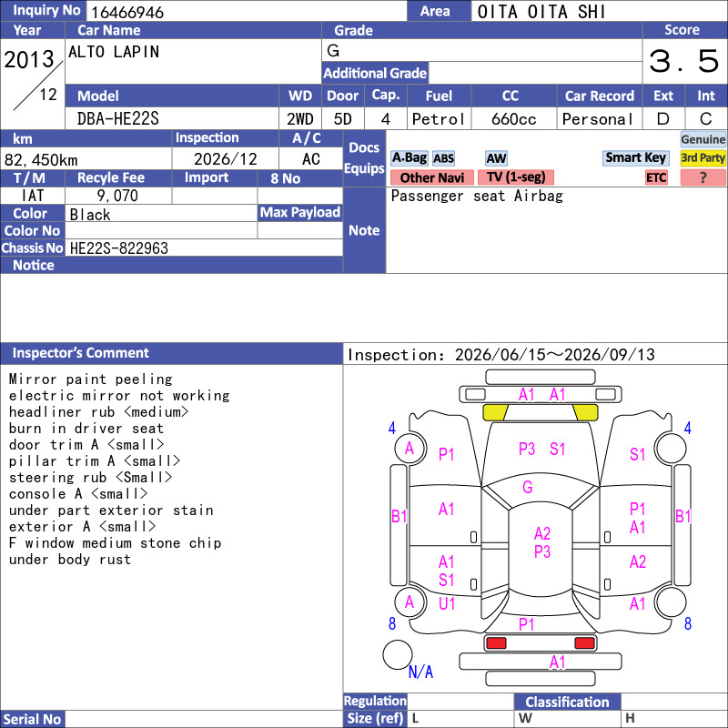Click the G windshield mark on diagram

528,487
